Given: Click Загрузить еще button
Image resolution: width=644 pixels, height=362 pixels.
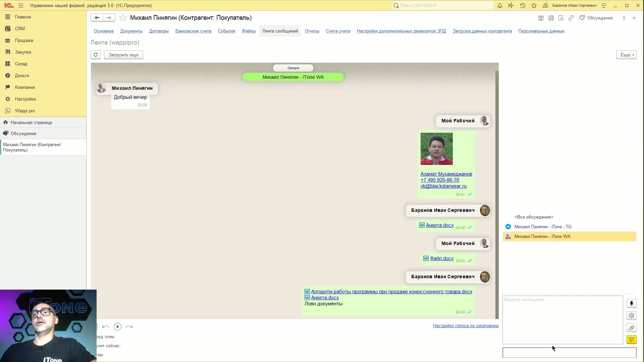Looking at the screenshot, I should (x=123, y=55).
